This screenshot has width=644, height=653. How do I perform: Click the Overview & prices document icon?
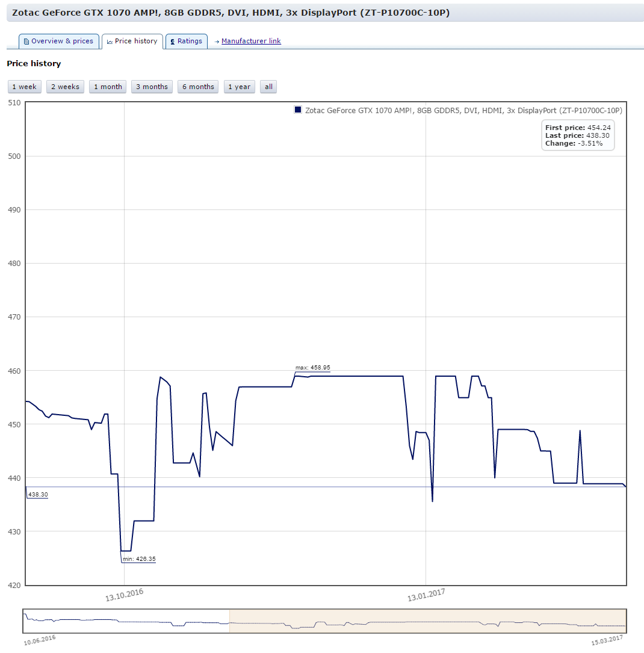(26, 42)
